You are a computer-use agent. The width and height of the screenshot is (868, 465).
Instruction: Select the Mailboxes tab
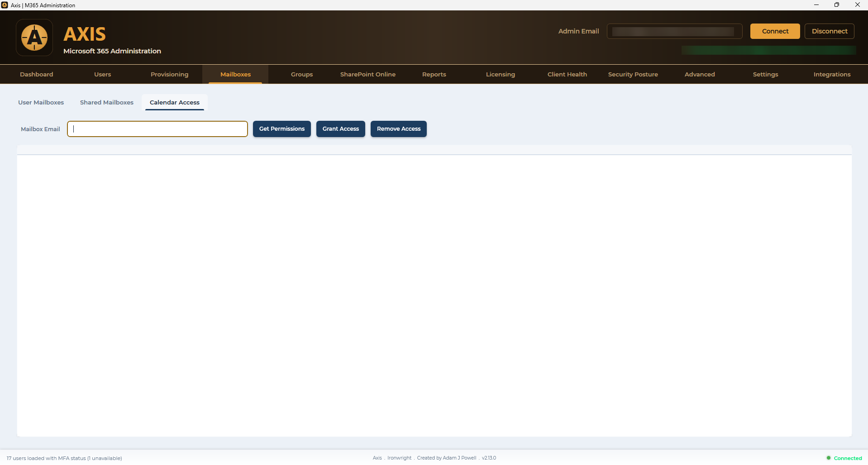235,74
